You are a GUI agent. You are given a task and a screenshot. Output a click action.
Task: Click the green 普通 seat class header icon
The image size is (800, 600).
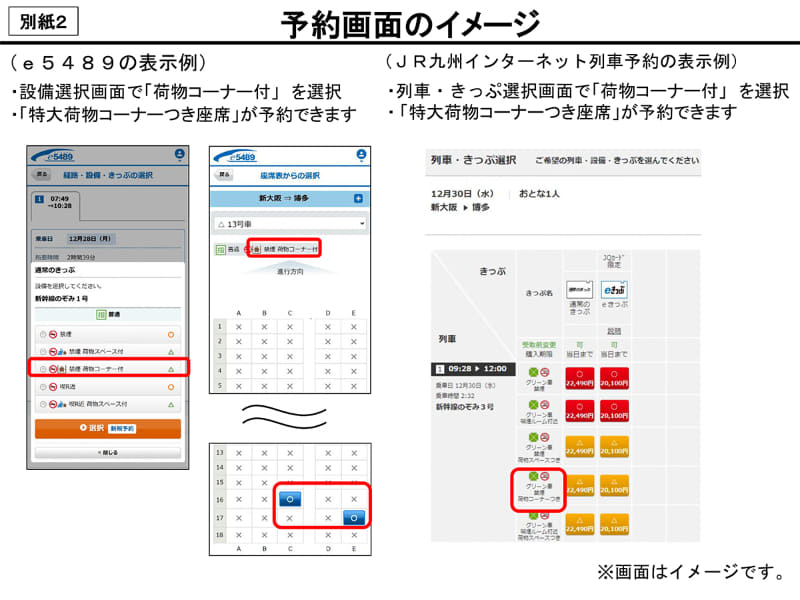point(101,314)
